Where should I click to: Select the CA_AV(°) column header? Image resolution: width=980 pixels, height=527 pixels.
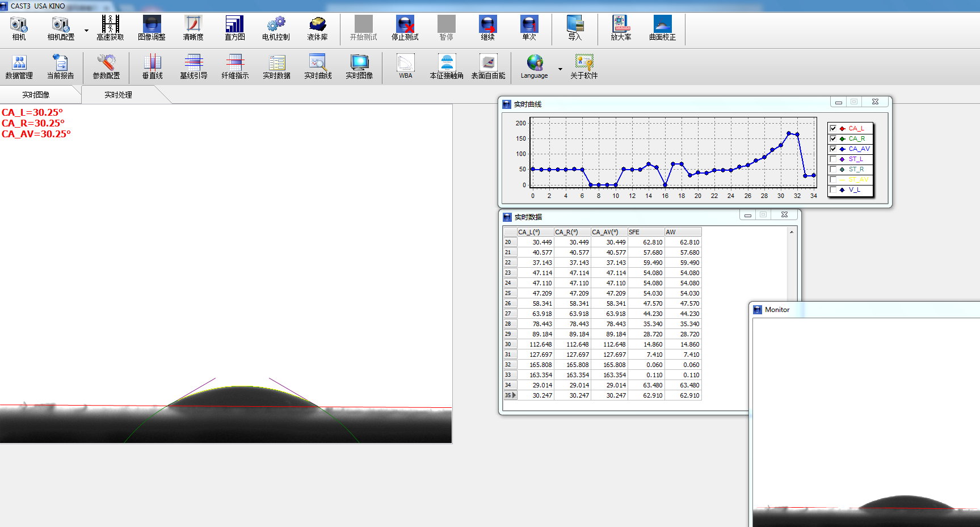[x=609, y=232]
